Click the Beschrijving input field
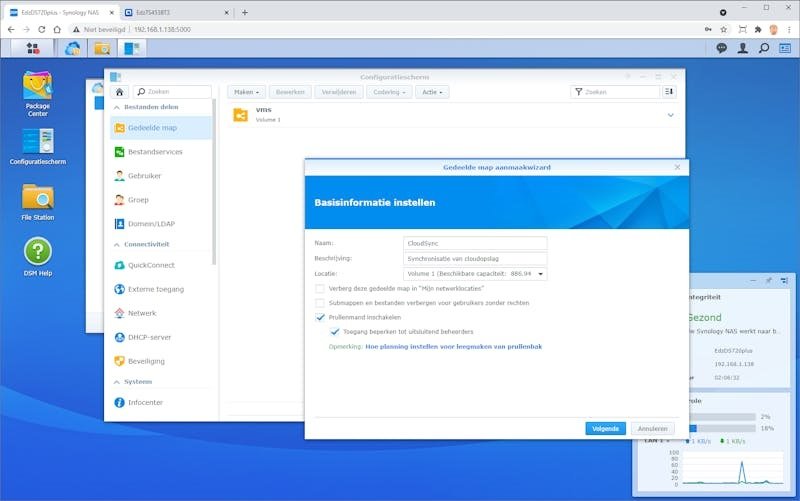Screen dimensions: 800x501 [x=475, y=259]
